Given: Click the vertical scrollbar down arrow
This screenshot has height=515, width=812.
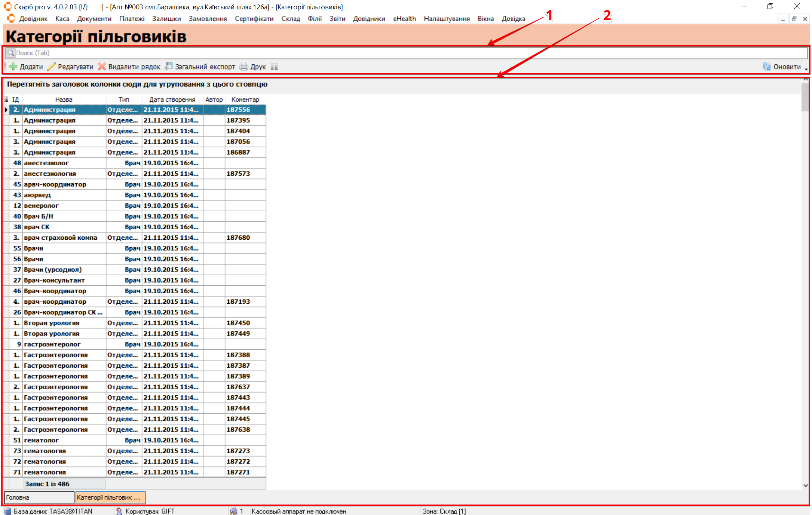Looking at the screenshot, I should (805, 485).
